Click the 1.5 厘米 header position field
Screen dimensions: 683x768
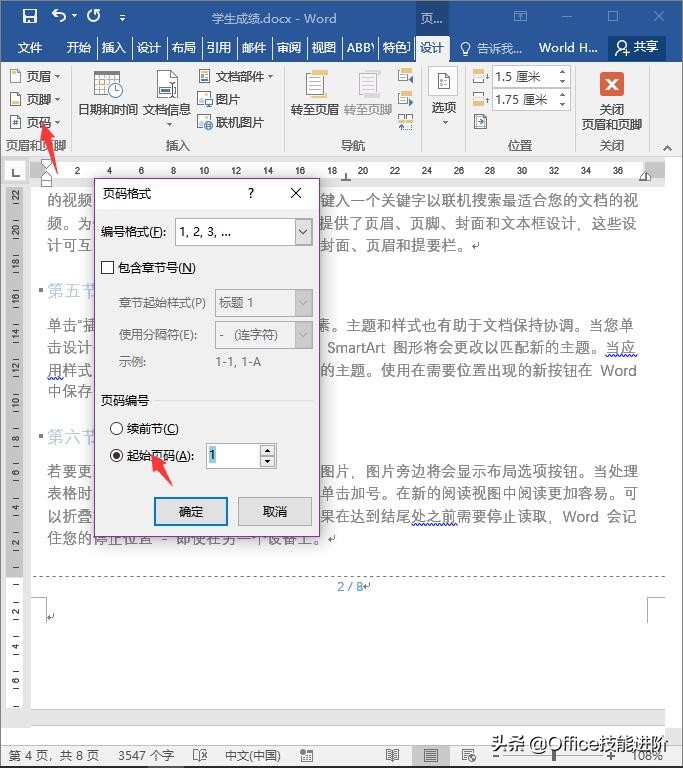coord(524,76)
